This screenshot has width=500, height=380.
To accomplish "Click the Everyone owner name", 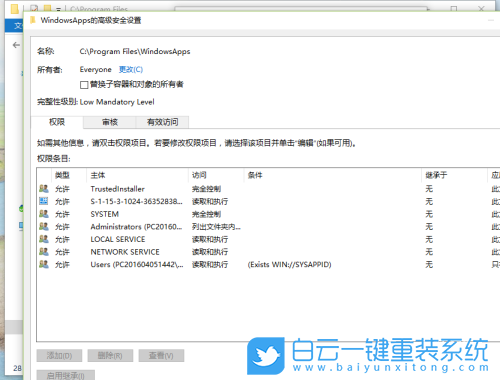I will coord(96,69).
